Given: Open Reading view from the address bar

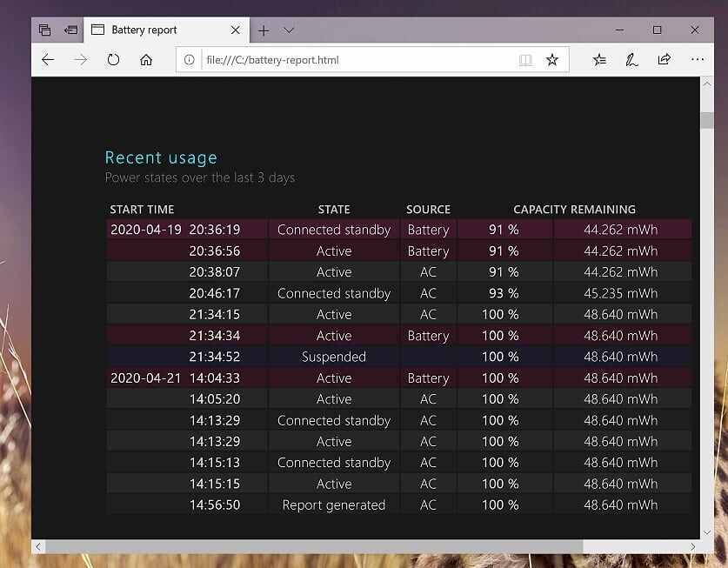Looking at the screenshot, I should click(524, 60).
